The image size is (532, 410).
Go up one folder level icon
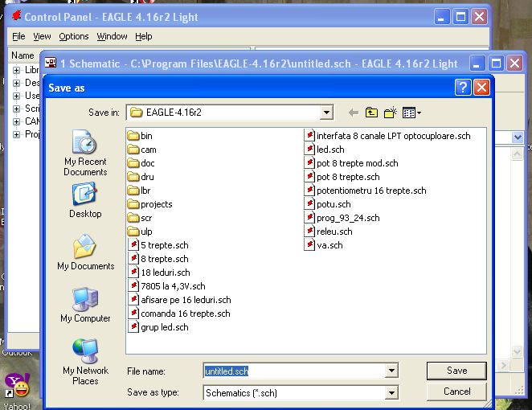[x=371, y=113]
